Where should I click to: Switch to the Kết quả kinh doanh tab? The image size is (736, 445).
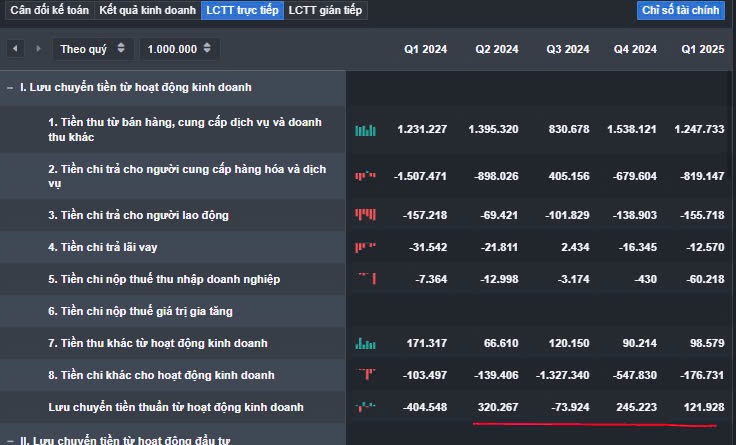click(147, 11)
